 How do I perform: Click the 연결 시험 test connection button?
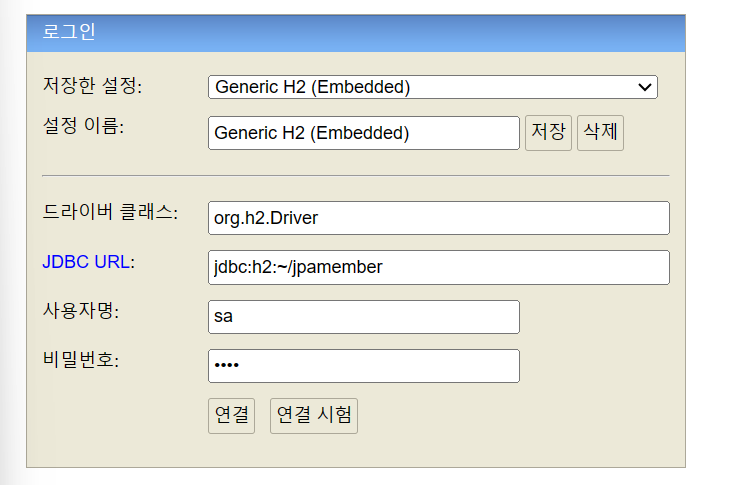click(314, 416)
